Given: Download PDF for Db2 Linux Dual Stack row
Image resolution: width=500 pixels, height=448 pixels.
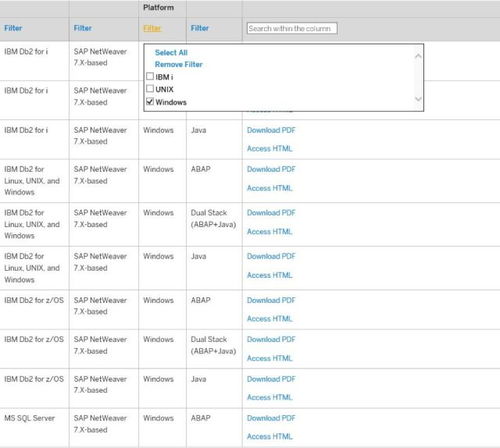Looking at the screenshot, I should point(271,213).
